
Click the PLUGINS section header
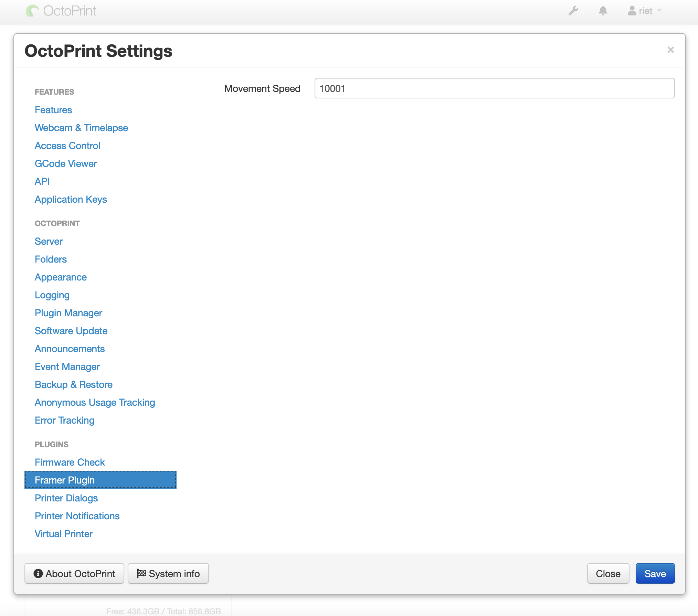[x=52, y=444]
